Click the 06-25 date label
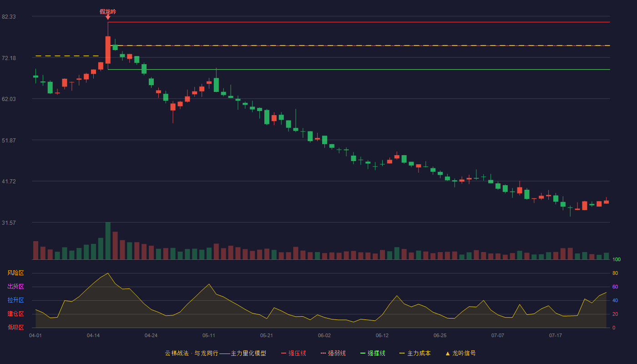This screenshot has height=364, width=637. point(440,335)
